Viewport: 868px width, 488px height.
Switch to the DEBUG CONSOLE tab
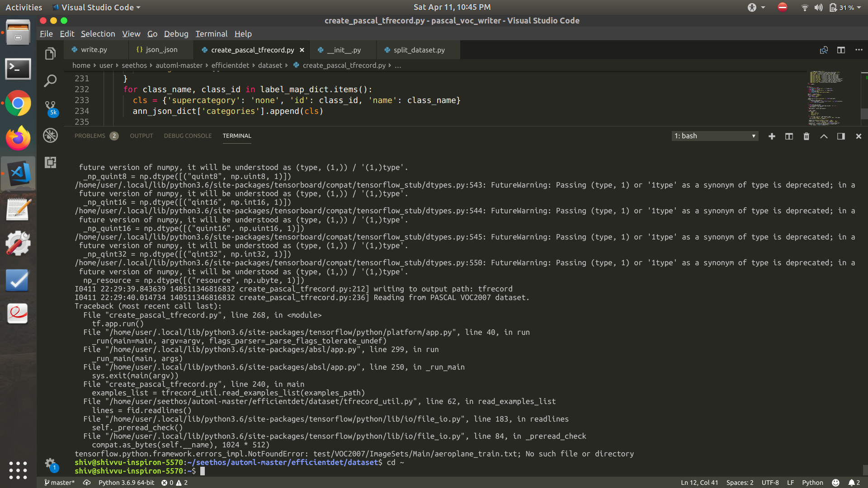(187, 136)
